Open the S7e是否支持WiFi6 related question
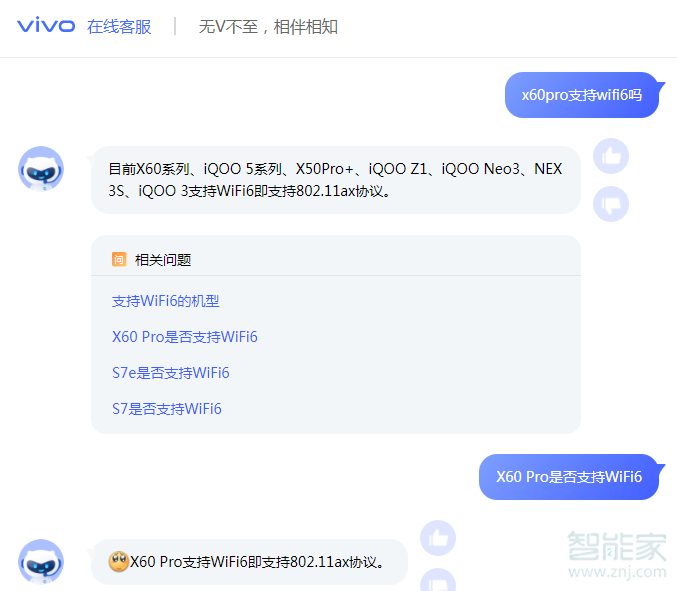Viewport: 677px width, 591px height. (x=171, y=373)
